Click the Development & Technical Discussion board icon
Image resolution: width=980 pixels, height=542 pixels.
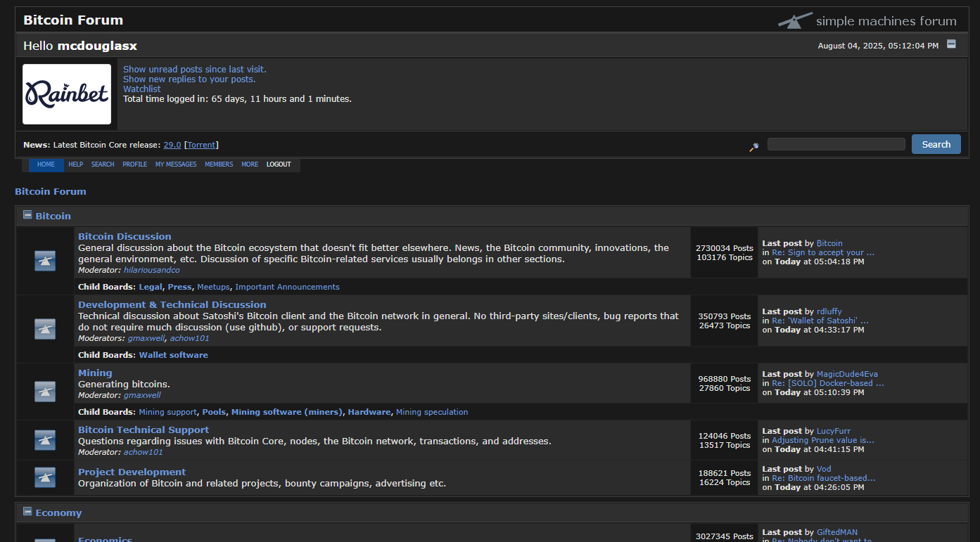pos(45,329)
